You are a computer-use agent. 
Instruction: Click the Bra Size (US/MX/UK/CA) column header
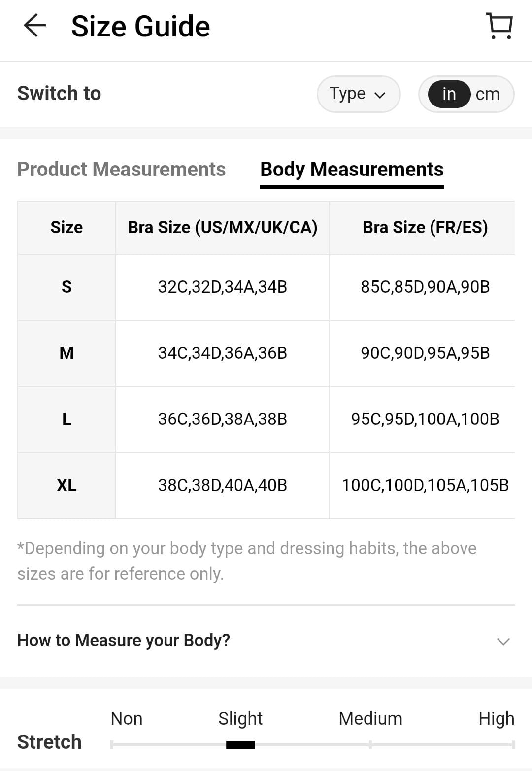[223, 227]
